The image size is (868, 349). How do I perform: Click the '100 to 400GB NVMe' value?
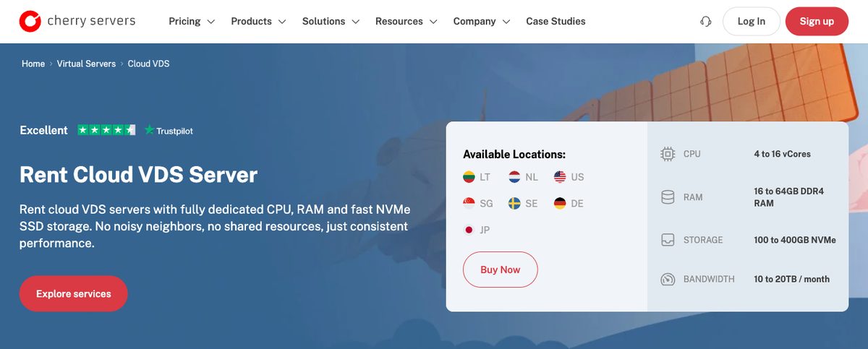pos(795,240)
